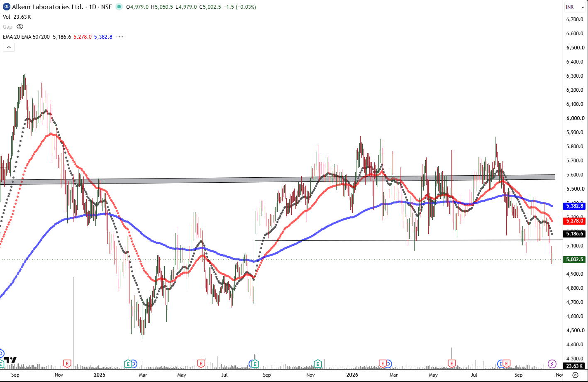Click the 23.63 K volume scale label
Viewport: 588px width, 382px height.
574,366
